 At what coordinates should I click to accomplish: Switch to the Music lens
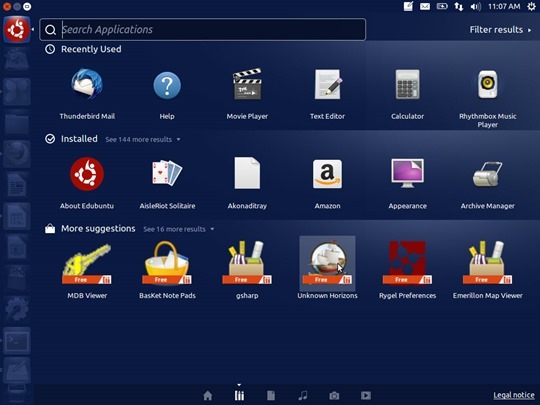[x=303, y=395]
